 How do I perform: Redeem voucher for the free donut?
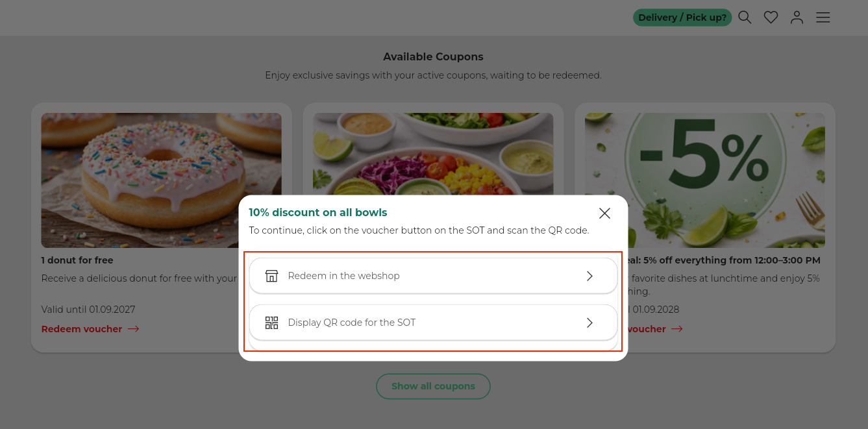click(82, 329)
